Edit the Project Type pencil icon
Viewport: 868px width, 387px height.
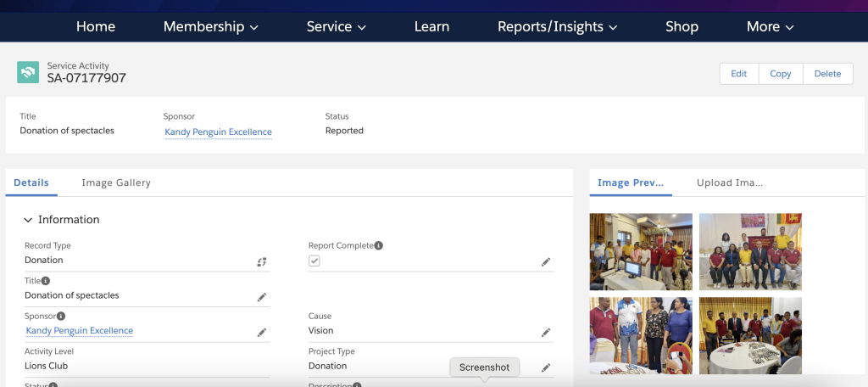coord(546,367)
